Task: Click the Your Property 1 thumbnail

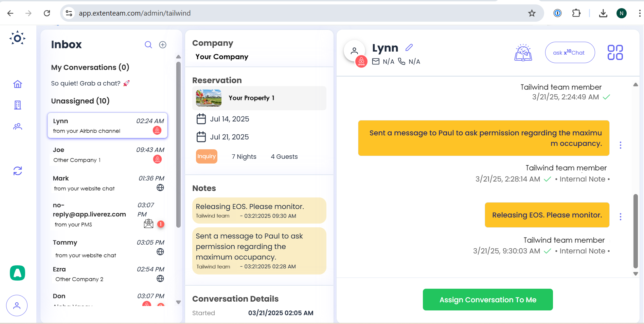Action: point(209,98)
